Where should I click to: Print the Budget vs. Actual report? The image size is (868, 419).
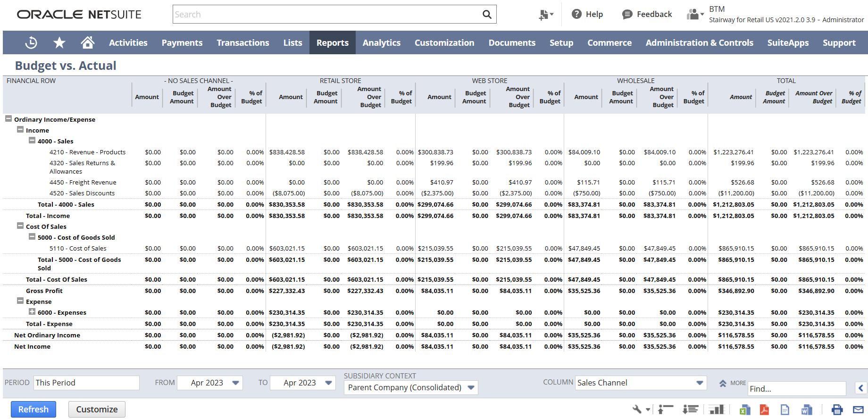(837, 410)
